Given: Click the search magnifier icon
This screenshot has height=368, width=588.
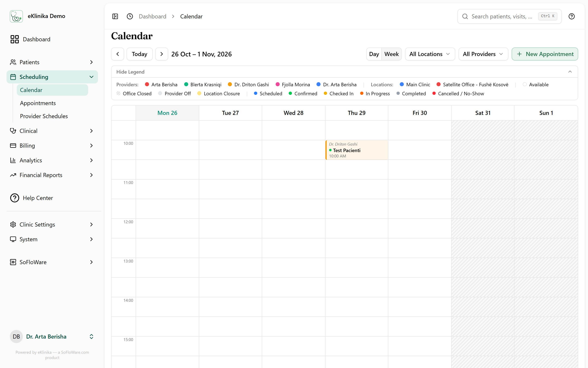Looking at the screenshot, I should [x=465, y=16].
